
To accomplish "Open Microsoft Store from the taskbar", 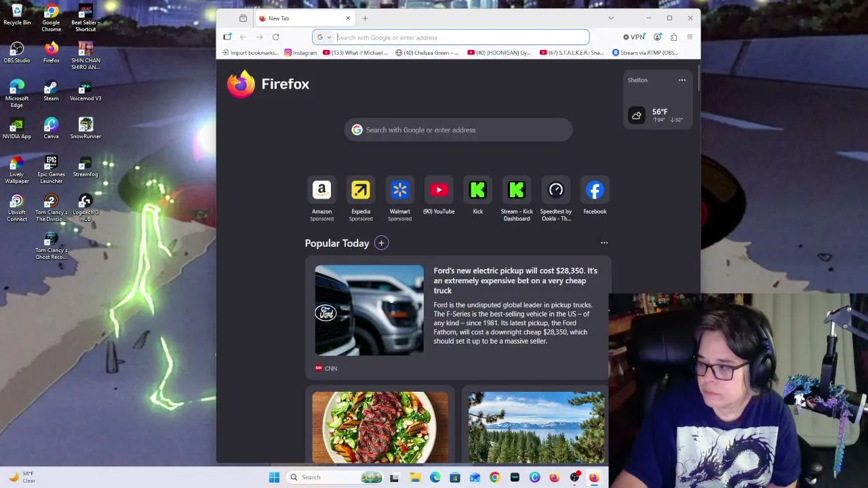I will click(x=455, y=477).
